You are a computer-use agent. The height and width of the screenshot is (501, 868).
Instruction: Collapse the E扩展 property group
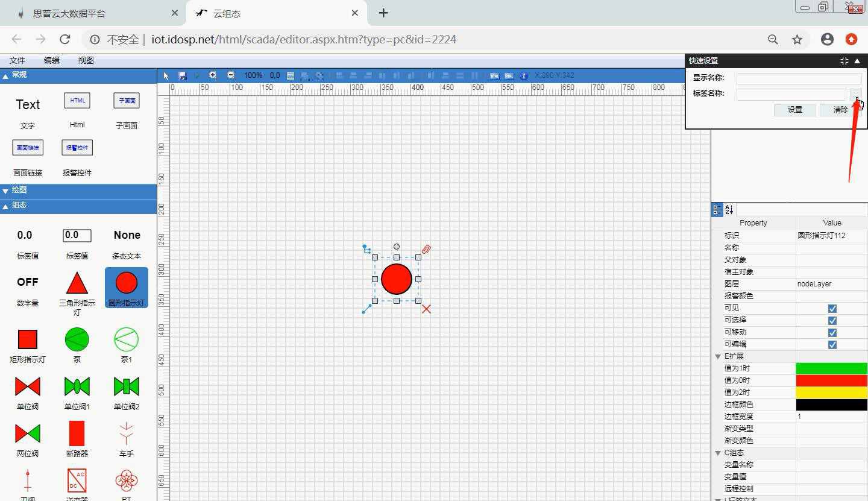click(718, 356)
